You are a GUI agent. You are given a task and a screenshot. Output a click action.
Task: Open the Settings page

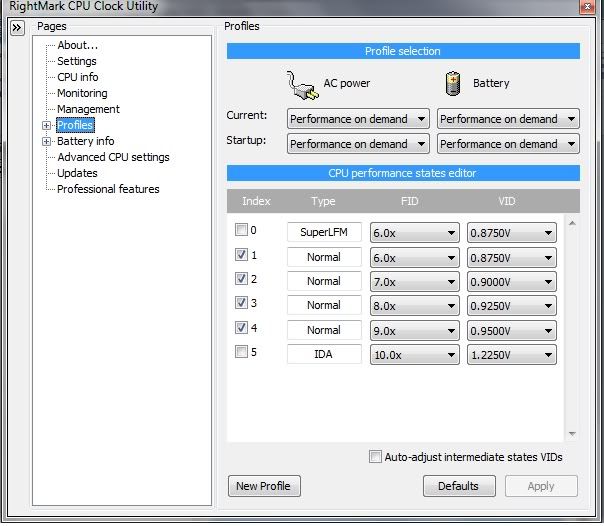pos(77,61)
